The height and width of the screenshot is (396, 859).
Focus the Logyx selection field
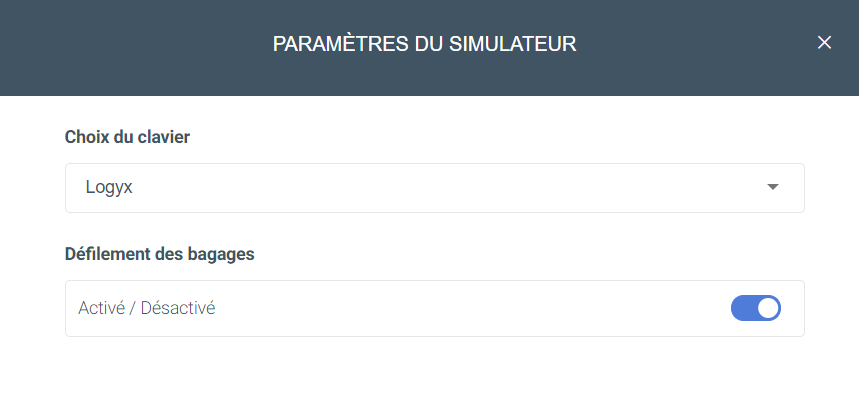(x=434, y=188)
